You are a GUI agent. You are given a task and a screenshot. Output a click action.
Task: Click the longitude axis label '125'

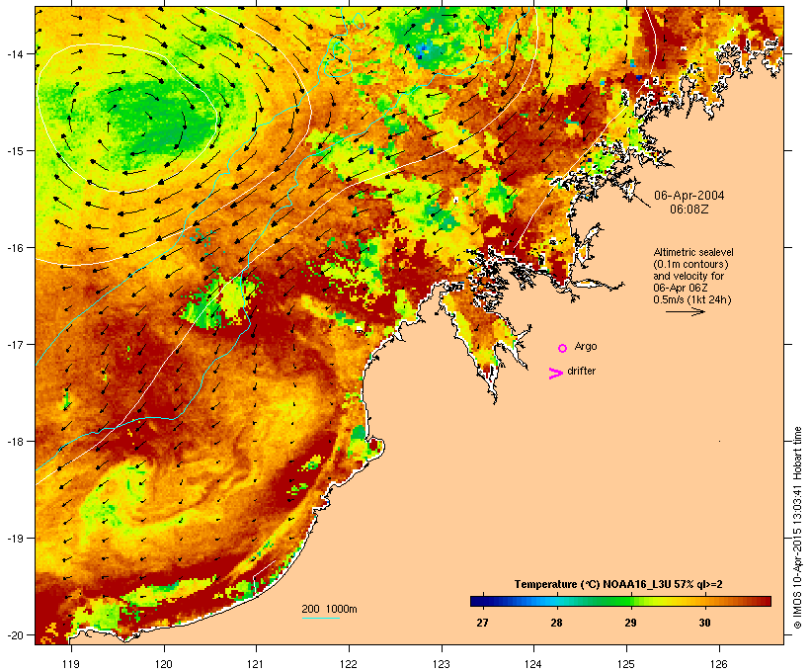click(x=626, y=664)
